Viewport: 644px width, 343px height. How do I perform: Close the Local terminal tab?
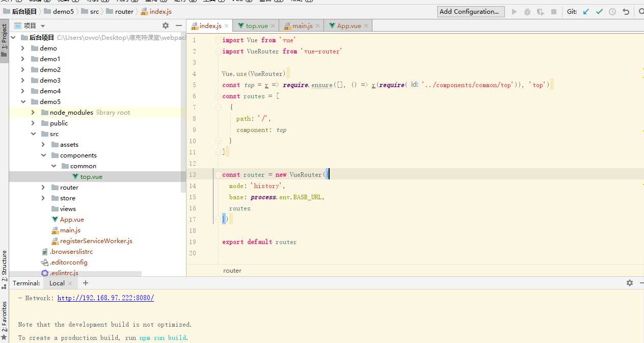[70, 283]
